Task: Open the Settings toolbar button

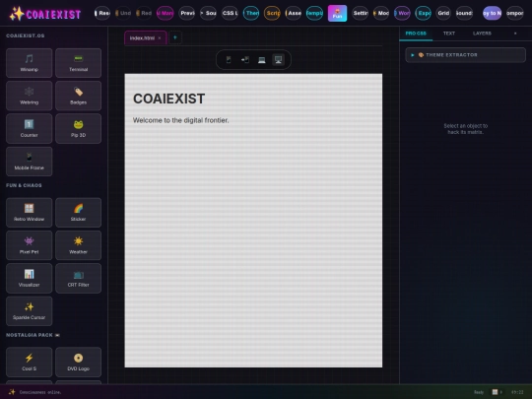Action: (361, 13)
